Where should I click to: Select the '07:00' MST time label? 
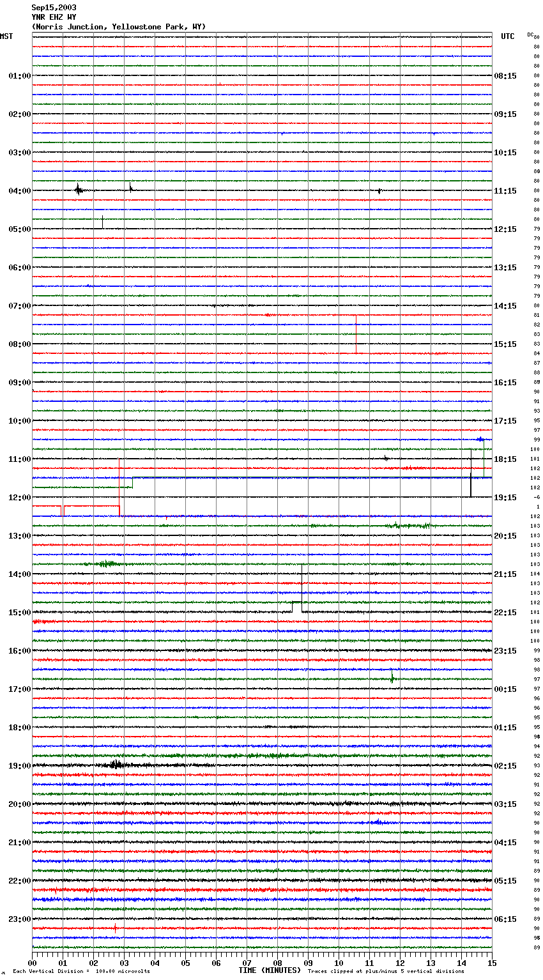click(20, 306)
